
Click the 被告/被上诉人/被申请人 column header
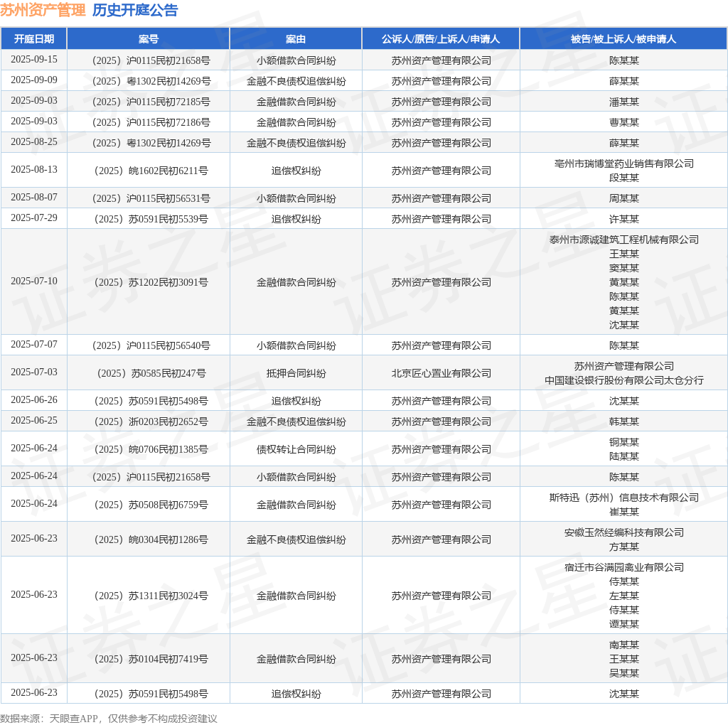(623, 39)
